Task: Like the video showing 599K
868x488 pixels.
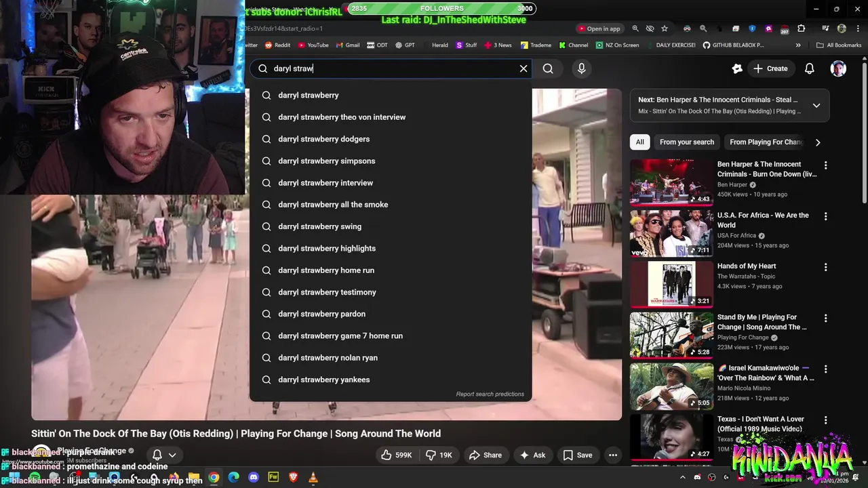Action: tap(396, 455)
